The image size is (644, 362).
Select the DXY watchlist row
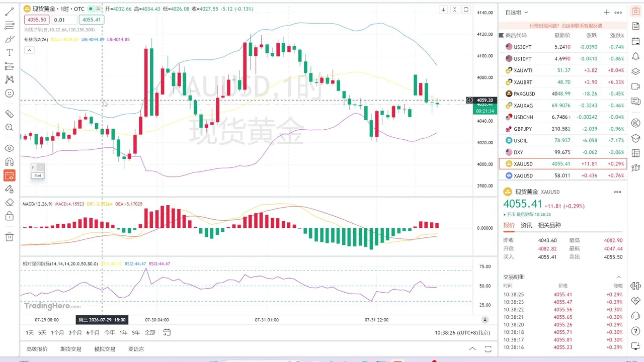[562, 152]
